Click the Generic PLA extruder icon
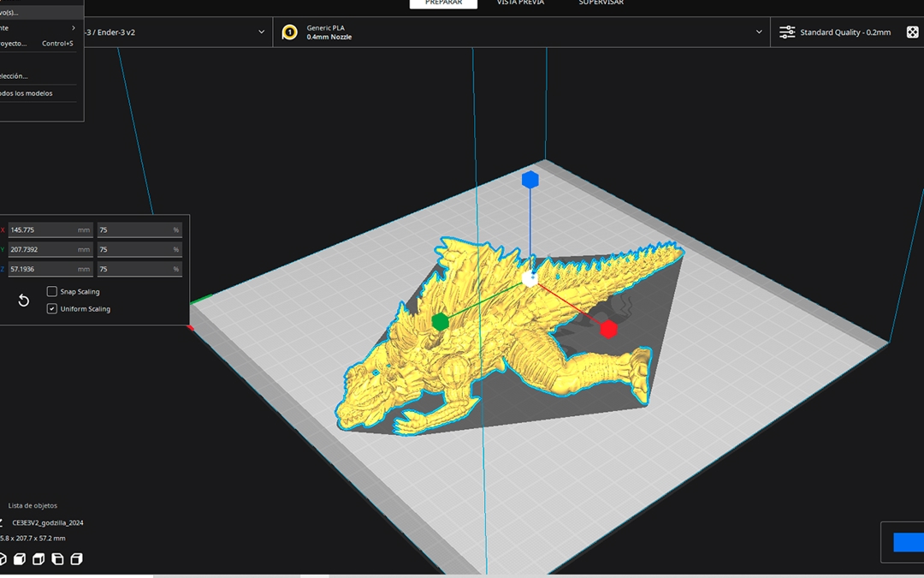924x578 pixels. [290, 33]
